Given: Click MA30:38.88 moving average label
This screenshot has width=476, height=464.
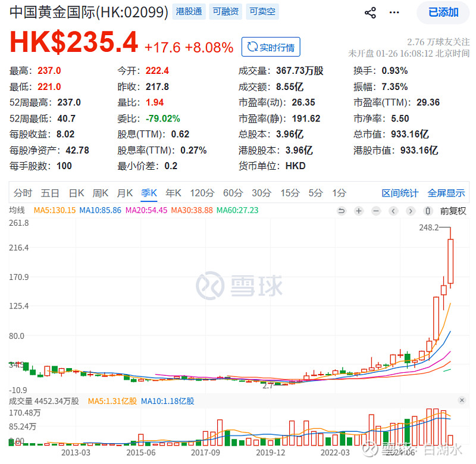Looking at the screenshot, I should pyautogui.click(x=192, y=210).
